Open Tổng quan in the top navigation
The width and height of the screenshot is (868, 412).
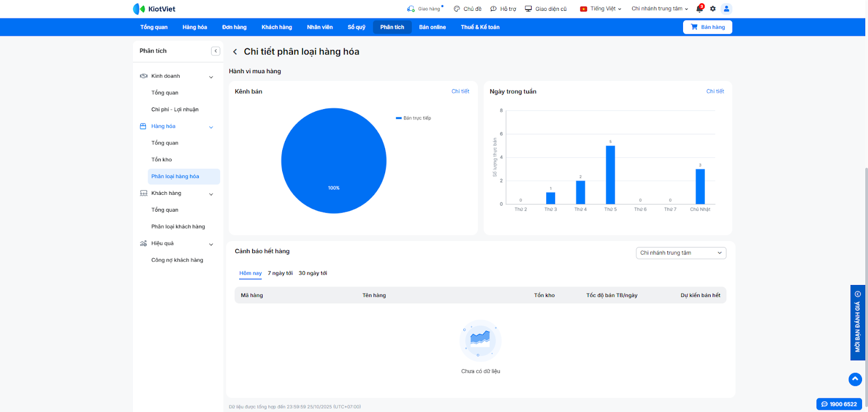(154, 27)
